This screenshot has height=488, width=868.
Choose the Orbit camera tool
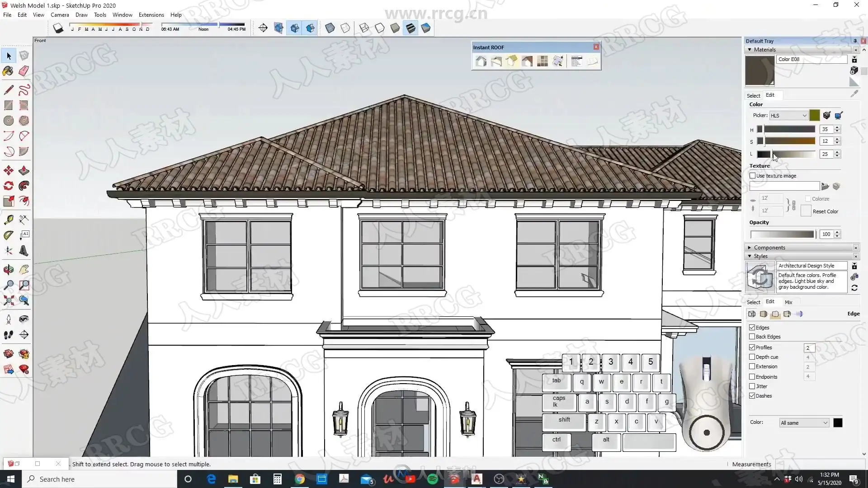tap(8, 270)
